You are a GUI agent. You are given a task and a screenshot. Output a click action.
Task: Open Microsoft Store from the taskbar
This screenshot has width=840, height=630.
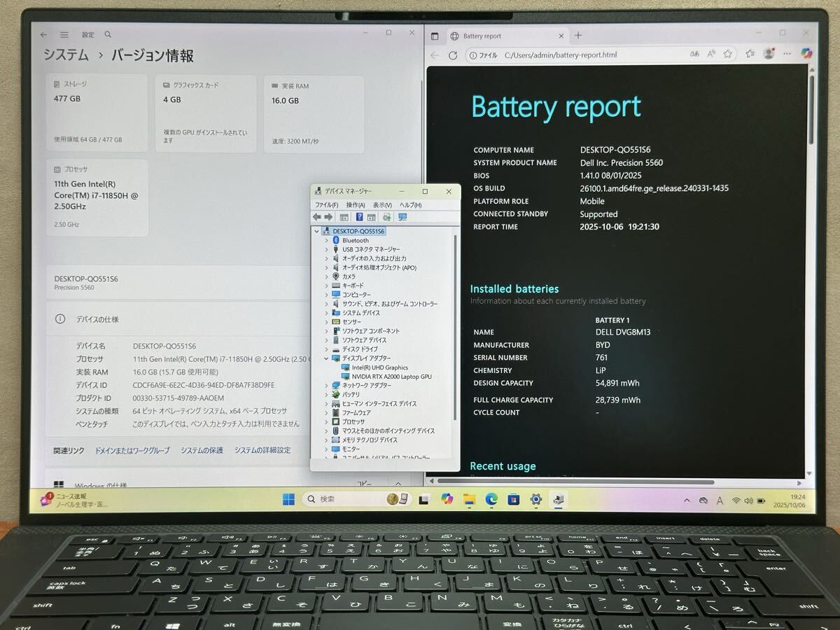[x=514, y=499]
